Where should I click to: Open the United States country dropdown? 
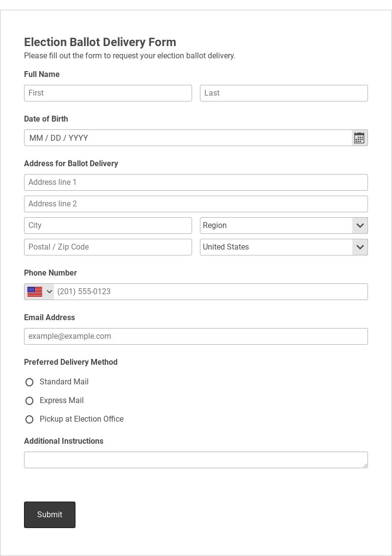click(x=284, y=247)
